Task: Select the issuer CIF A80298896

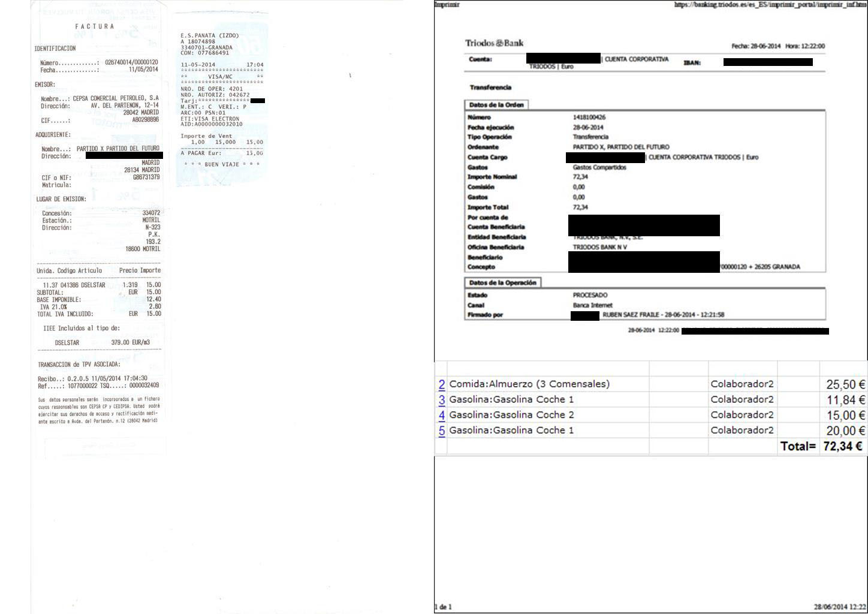Action: click(x=146, y=120)
